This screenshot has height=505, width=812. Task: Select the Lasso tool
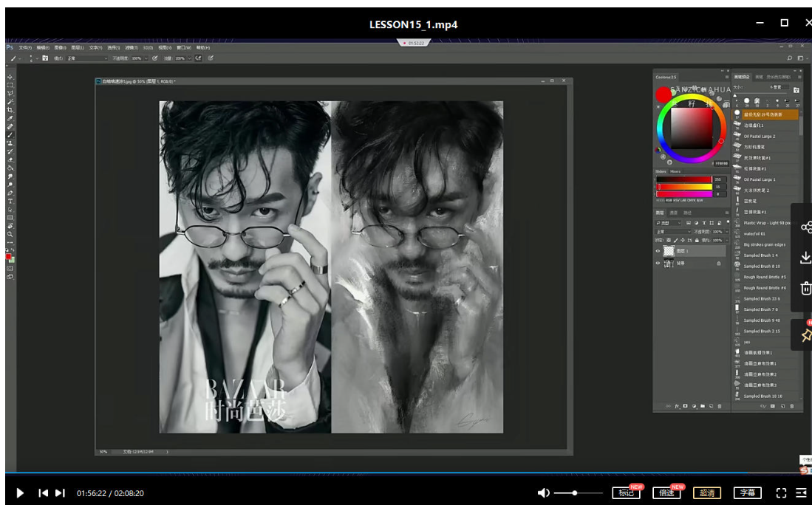click(x=10, y=93)
